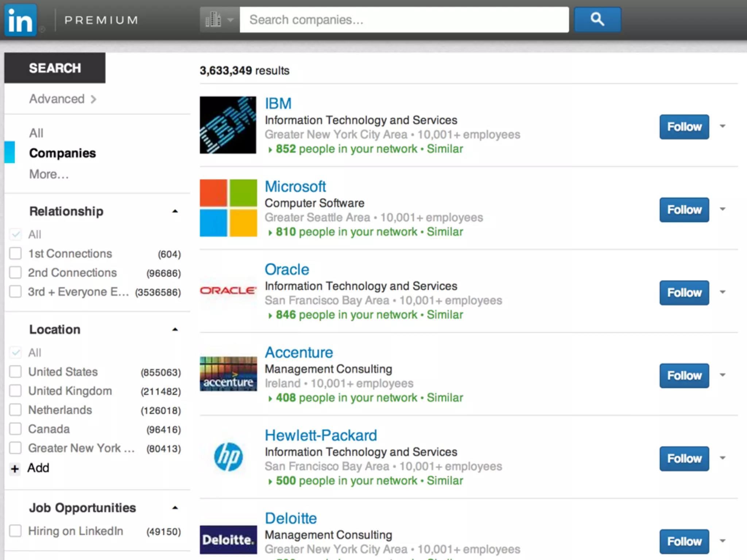
Task: Open the dropdown arrow beside Accenture Follow
Action: [x=723, y=375]
